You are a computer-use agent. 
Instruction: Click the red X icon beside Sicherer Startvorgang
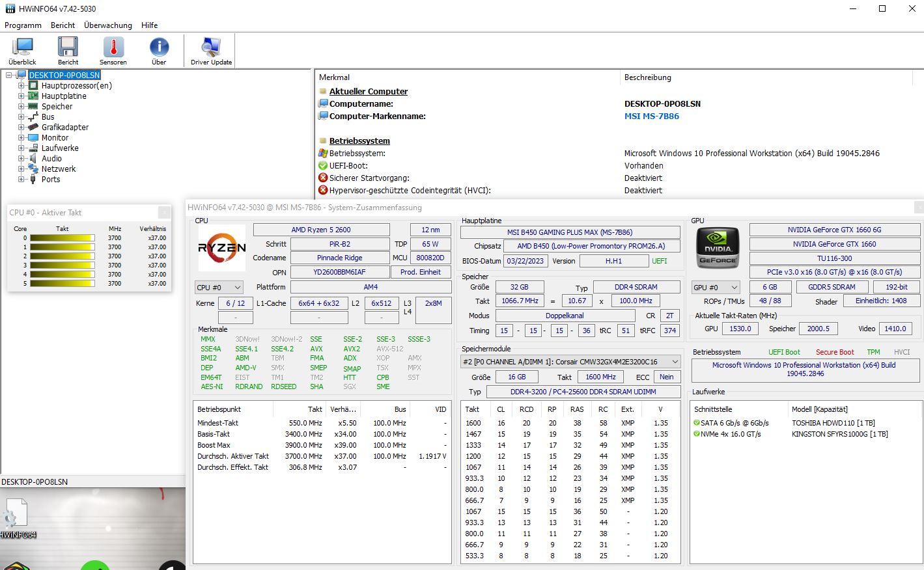pos(323,178)
